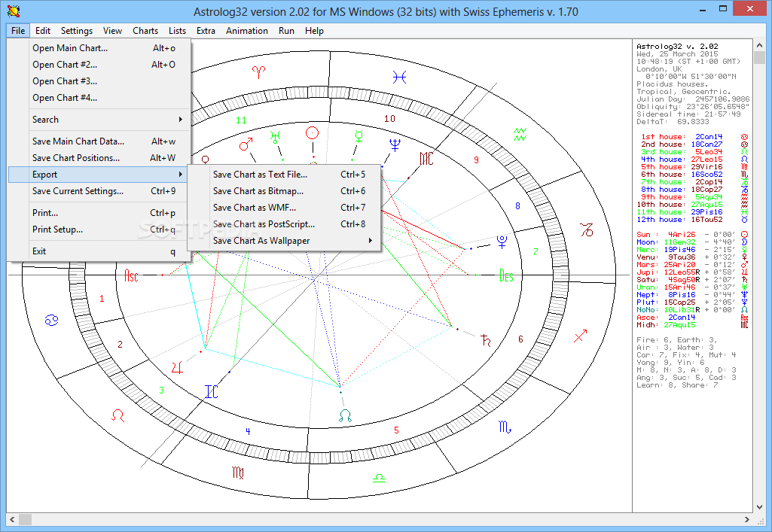This screenshot has width=772, height=532.
Task: Open the Extra menu
Action: (206, 31)
